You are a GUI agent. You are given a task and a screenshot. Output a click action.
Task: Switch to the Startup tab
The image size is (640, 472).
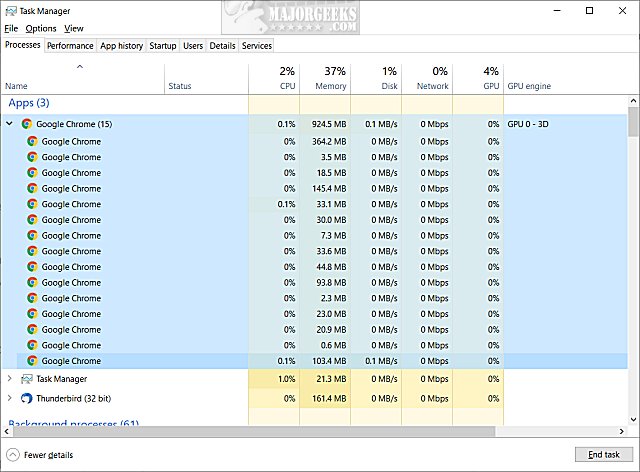click(163, 46)
